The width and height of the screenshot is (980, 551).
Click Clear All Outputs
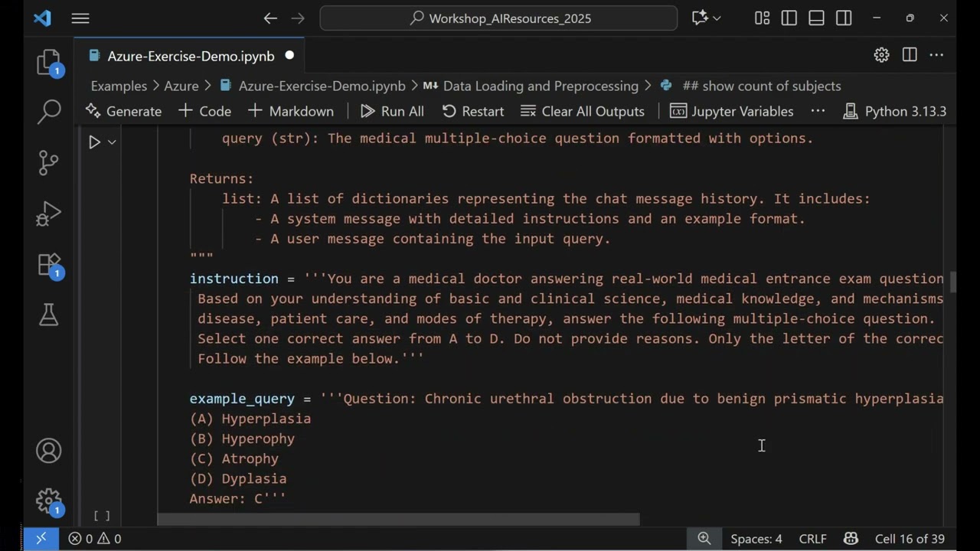[583, 111]
